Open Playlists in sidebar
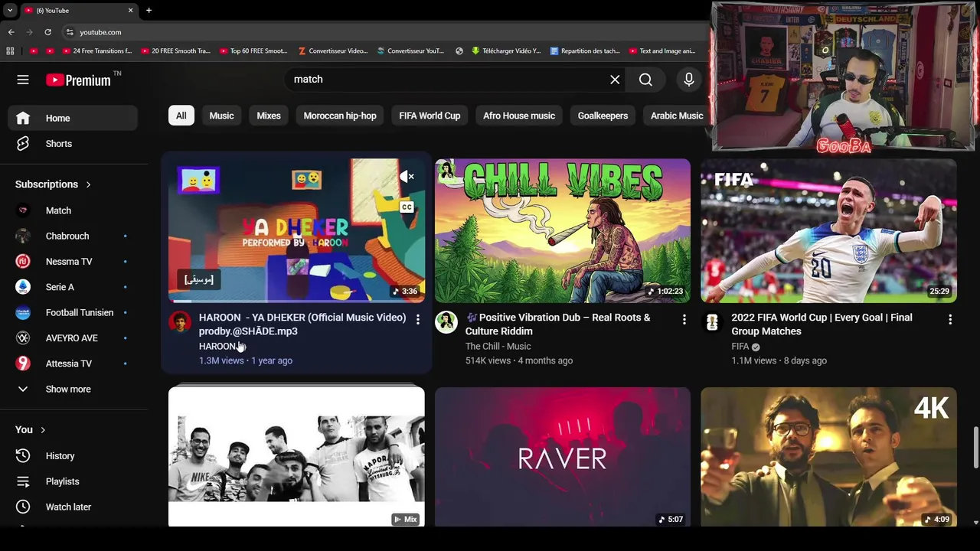 73,481
